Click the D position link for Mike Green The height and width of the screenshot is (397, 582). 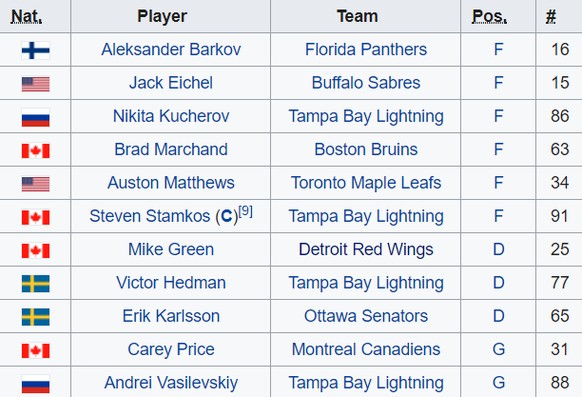click(x=498, y=249)
